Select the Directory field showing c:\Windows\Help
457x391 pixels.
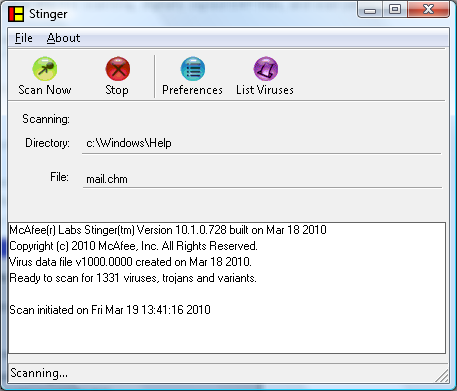pos(262,144)
